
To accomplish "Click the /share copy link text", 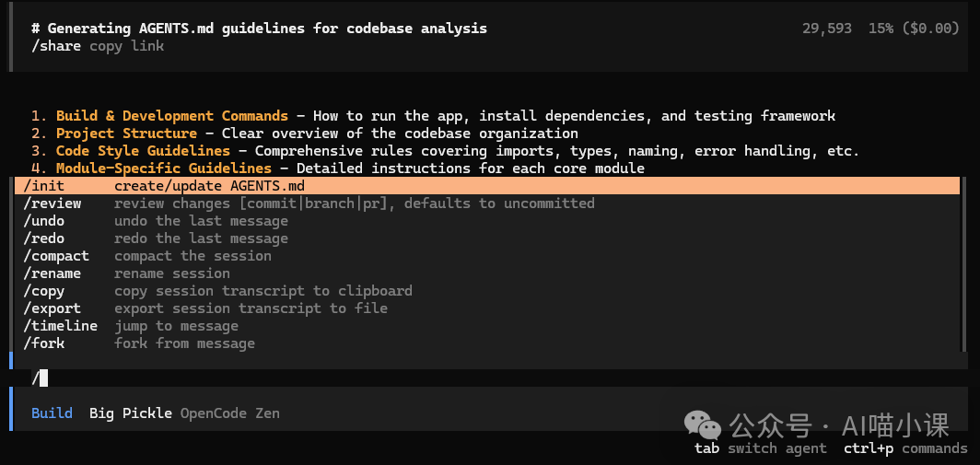I will (98, 46).
